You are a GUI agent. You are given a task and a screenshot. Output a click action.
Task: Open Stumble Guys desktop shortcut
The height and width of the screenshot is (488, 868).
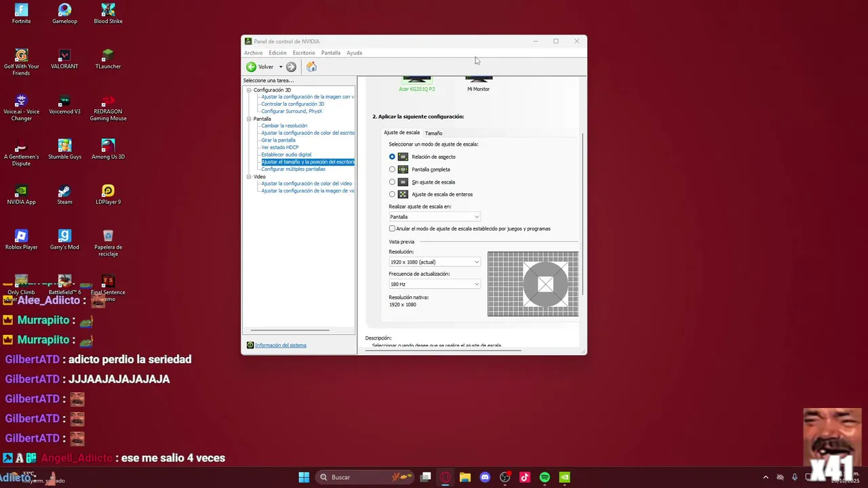pyautogui.click(x=64, y=149)
